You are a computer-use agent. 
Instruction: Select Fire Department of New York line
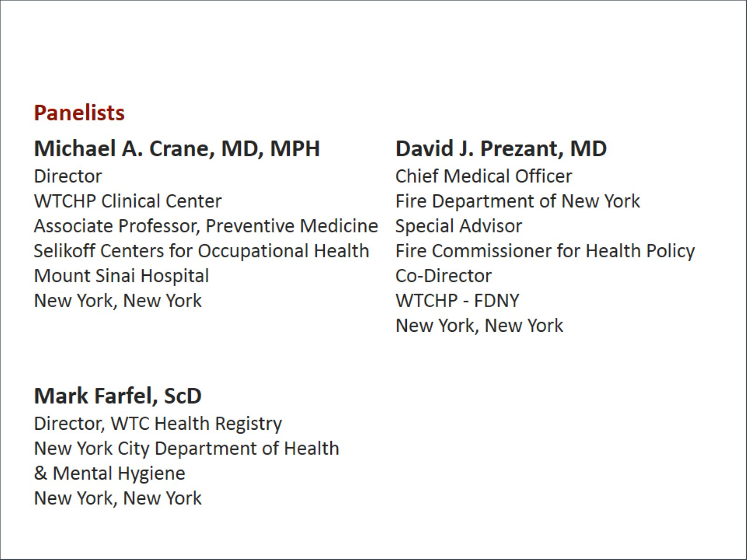[x=517, y=201]
